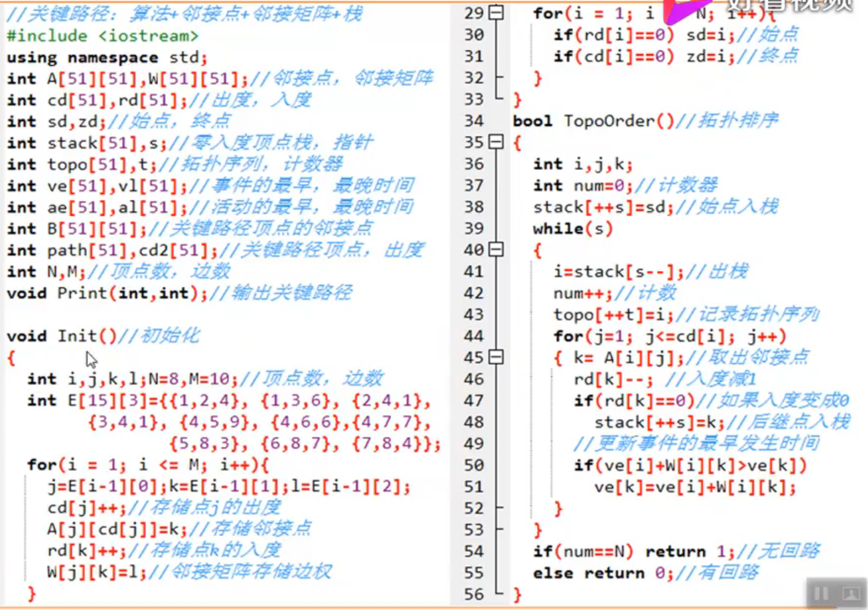
Task: Click the 'cd[j]++;' statement
Action: coord(87,508)
